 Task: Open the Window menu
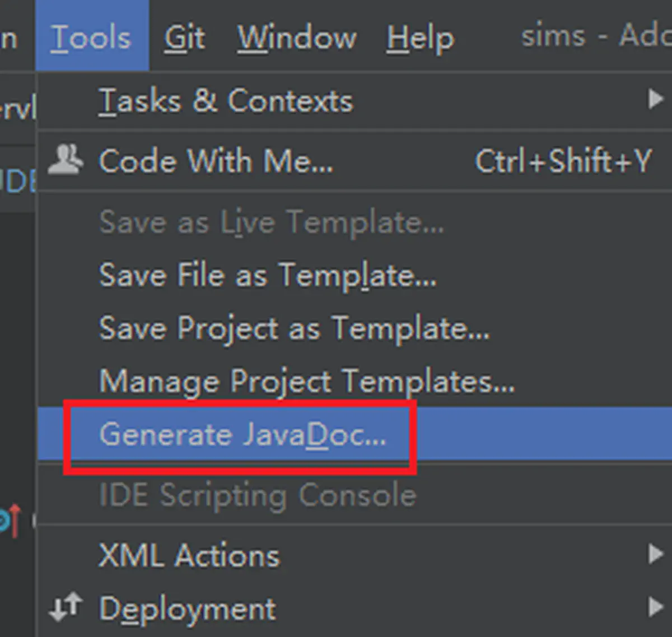coord(297,38)
